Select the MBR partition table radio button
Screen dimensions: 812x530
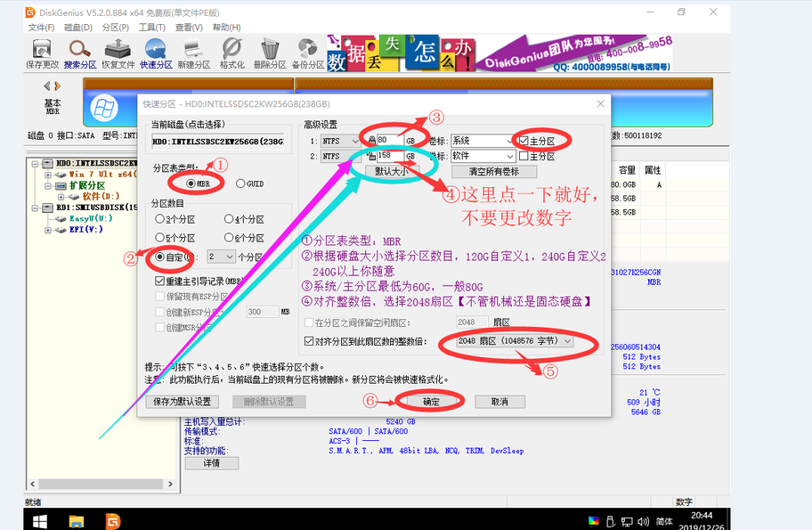(191, 183)
